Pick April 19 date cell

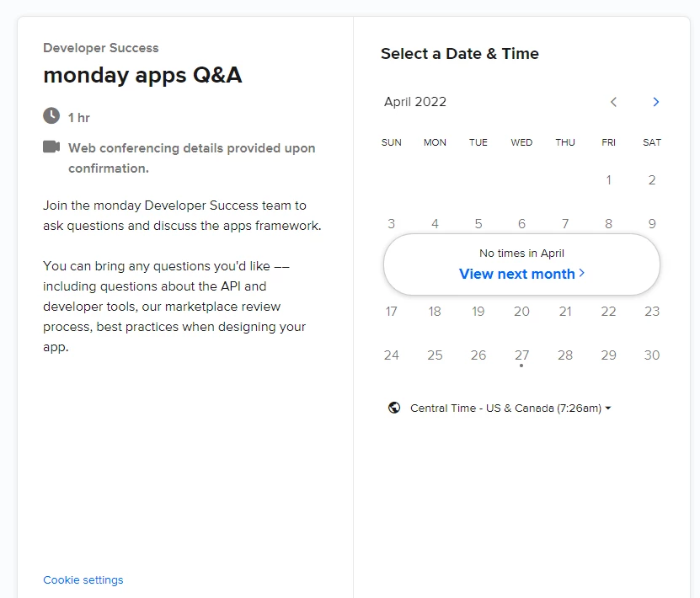478,312
